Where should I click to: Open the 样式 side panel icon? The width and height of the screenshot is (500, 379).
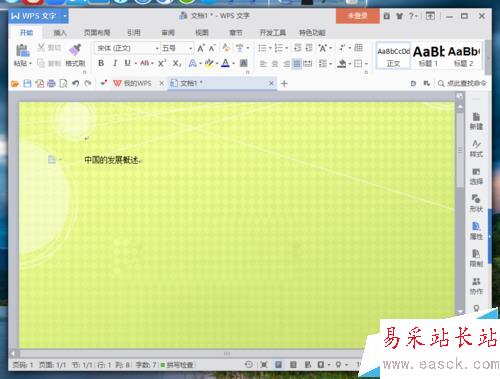tap(476, 149)
